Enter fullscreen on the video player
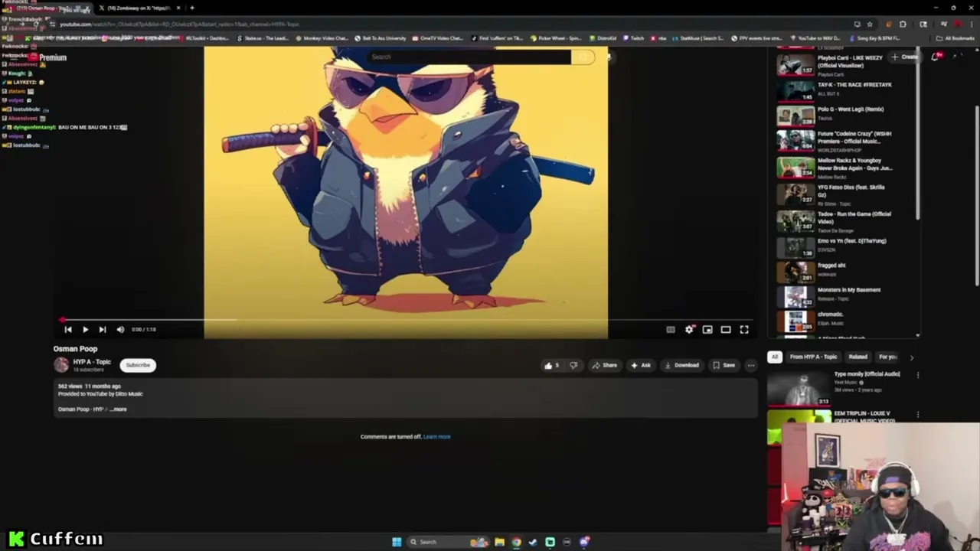The width and height of the screenshot is (980, 551). click(x=744, y=329)
